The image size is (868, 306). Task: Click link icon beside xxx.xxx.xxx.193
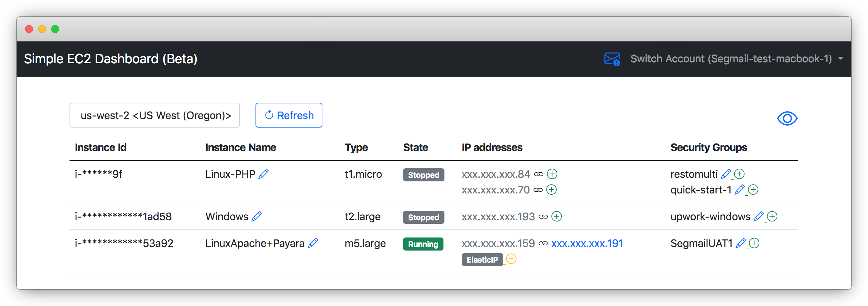543,217
